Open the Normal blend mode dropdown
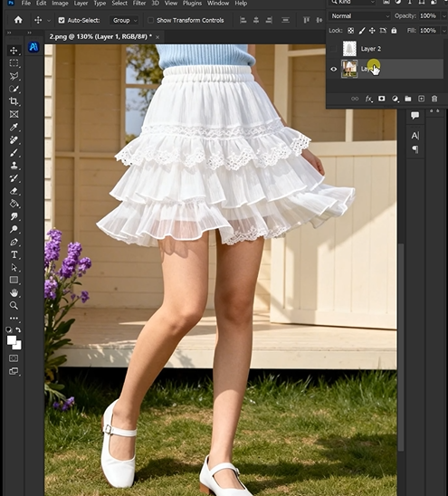 (x=359, y=15)
